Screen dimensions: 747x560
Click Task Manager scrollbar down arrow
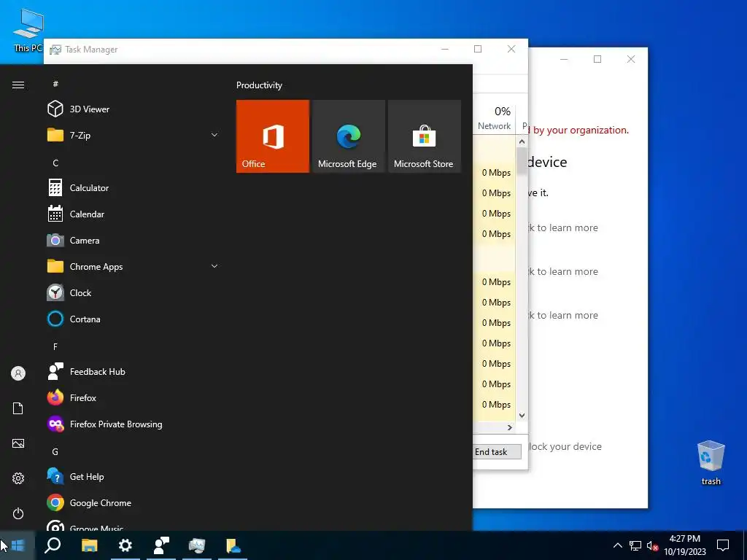pos(522,415)
